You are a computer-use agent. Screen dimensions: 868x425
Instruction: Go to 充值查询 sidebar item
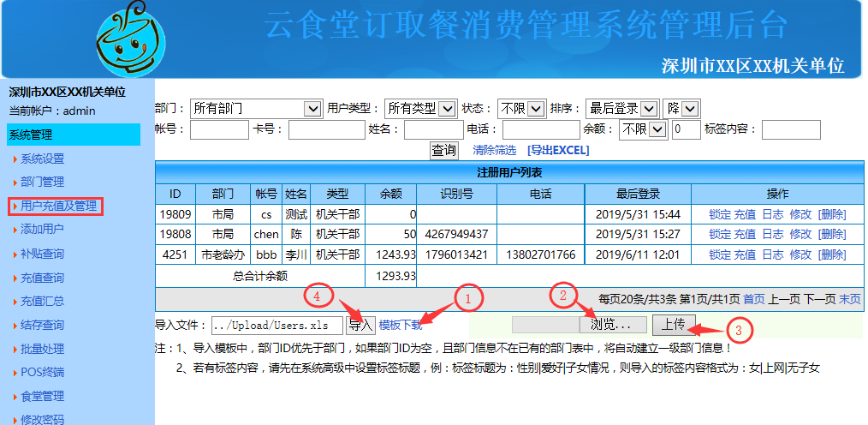[x=42, y=278]
